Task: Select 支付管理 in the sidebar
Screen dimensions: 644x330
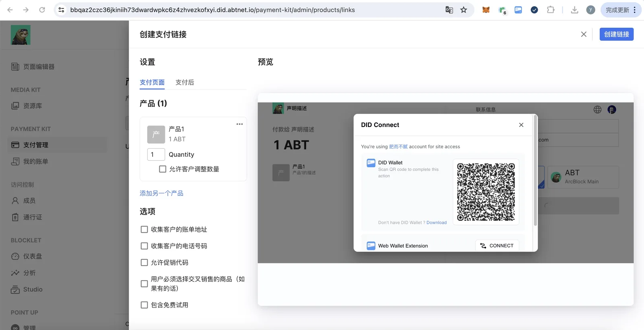Action: (x=58, y=145)
